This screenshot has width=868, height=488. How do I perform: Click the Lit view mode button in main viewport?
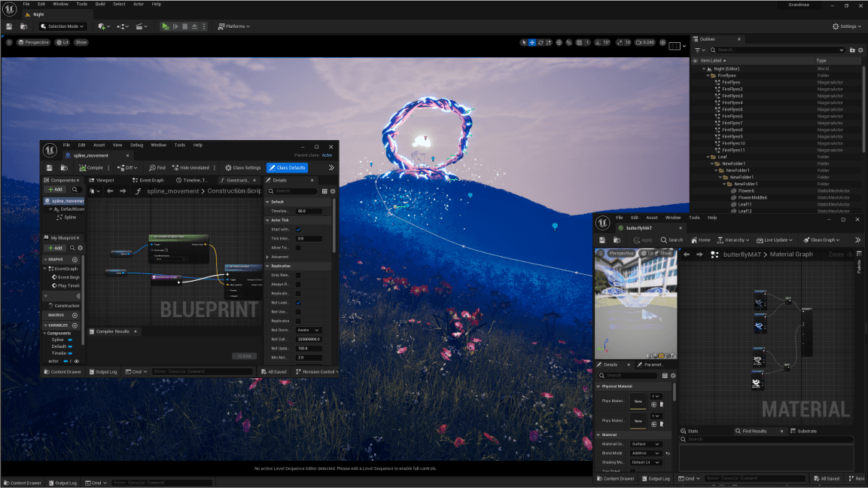coord(62,42)
